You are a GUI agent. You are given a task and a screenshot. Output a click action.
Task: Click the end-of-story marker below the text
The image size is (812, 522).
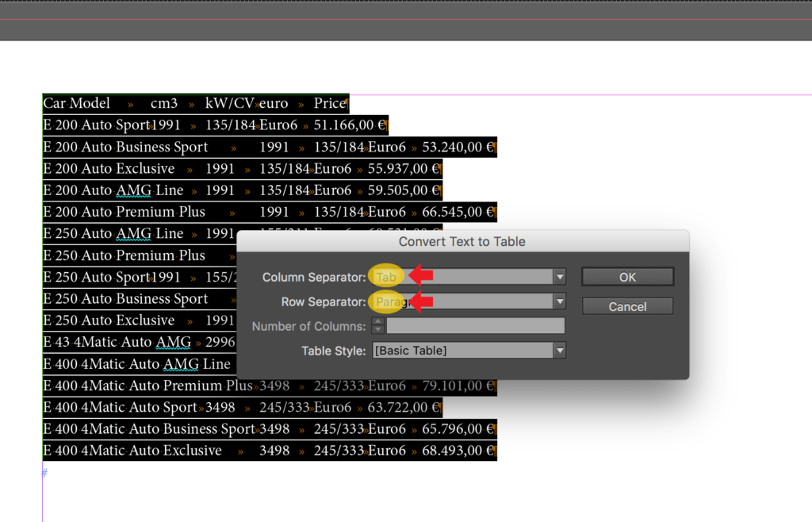[44, 472]
